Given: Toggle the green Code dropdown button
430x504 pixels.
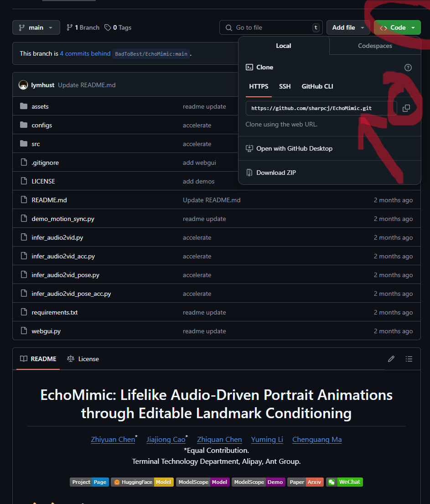Looking at the screenshot, I should 397,27.
